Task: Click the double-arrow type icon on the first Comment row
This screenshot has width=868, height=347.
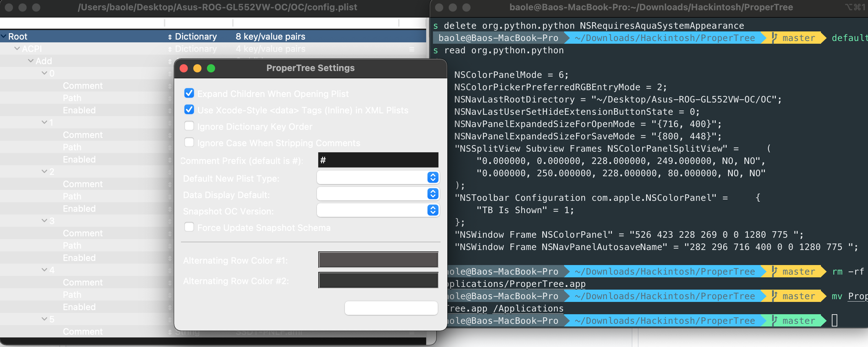Action: 170,86
